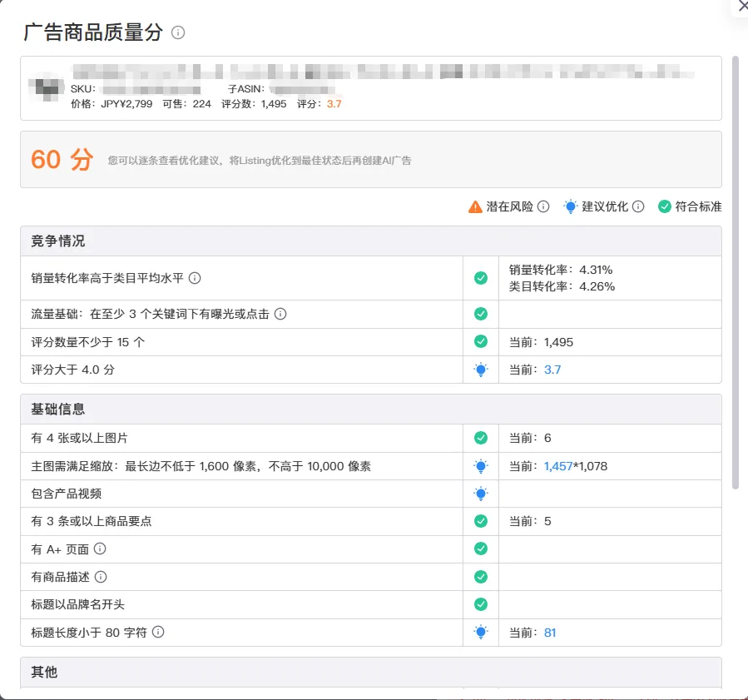Click the info icon beside 有商品描述
Image resolution: width=748 pixels, height=700 pixels.
101,577
